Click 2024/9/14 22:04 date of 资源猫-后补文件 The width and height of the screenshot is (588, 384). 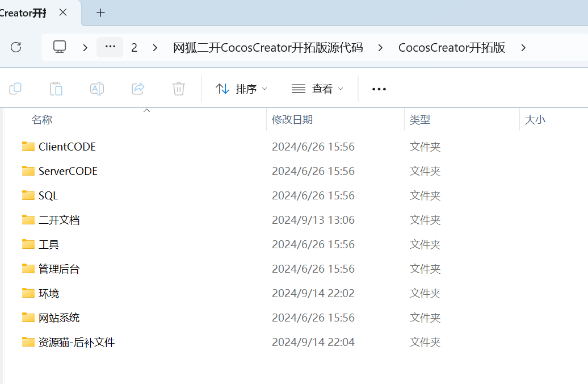tap(313, 342)
